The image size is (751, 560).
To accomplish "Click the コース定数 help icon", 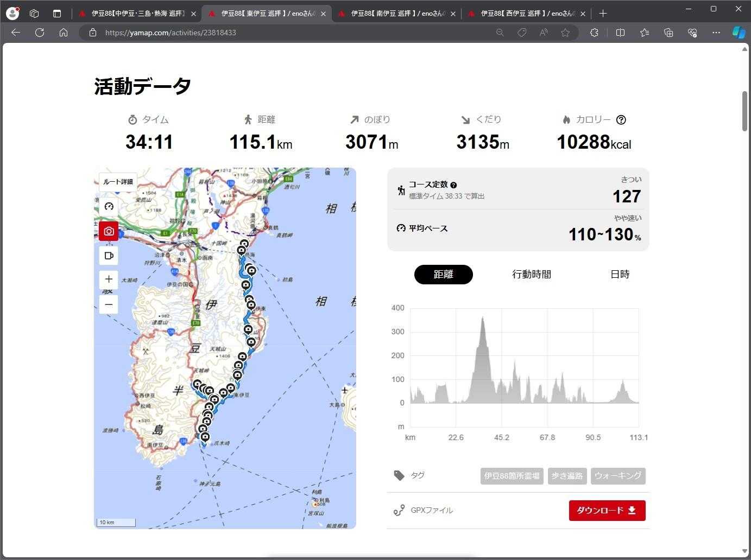I will coord(453,185).
